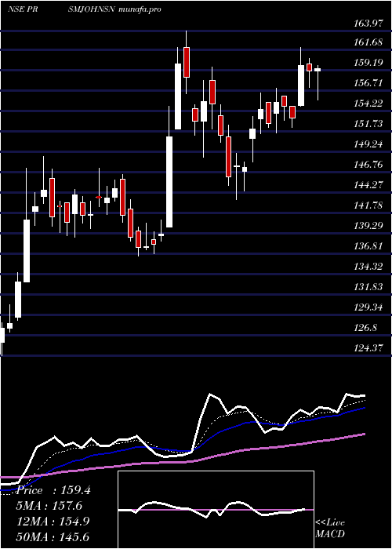Click the NSE PR label in header

click(23, 9)
